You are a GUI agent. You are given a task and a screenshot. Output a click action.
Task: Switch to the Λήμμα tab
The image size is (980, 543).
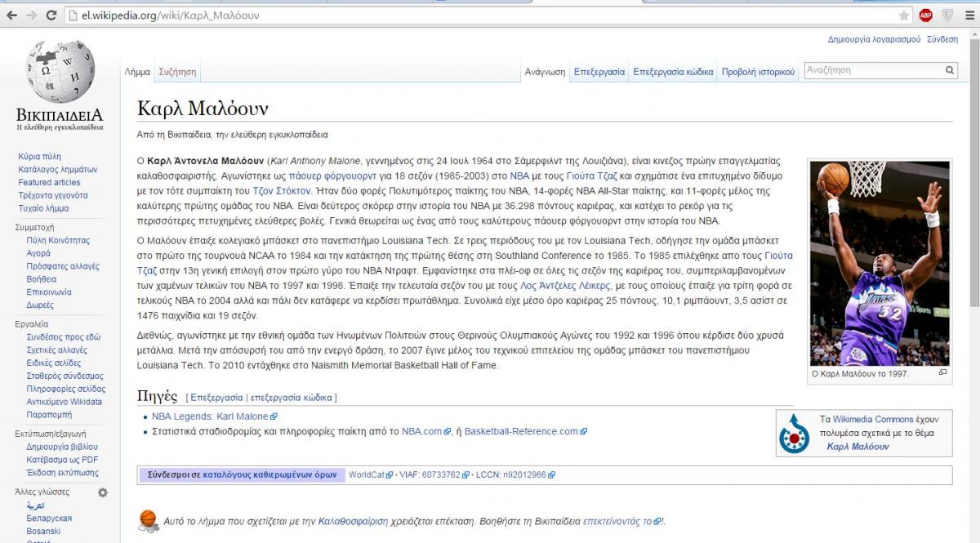pyautogui.click(x=137, y=72)
